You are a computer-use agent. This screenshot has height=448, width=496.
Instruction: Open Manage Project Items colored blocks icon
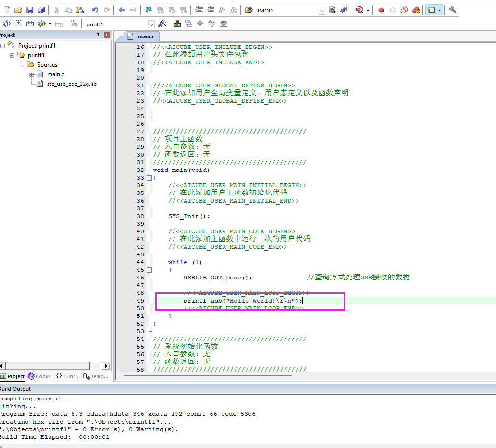[x=177, y=24]
